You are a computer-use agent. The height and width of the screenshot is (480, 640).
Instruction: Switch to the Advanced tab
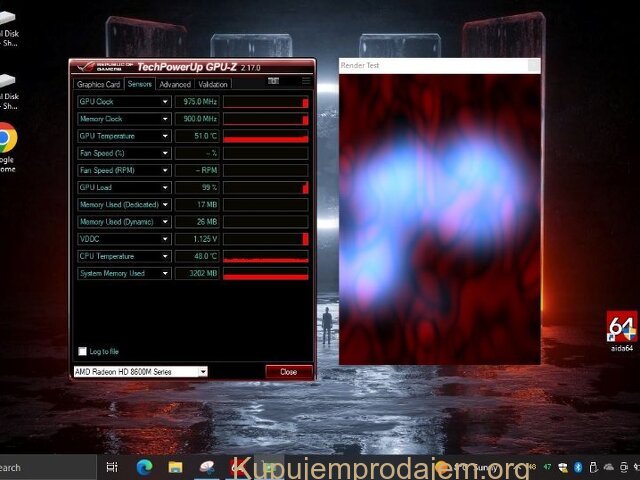click(x=174, y=85)
